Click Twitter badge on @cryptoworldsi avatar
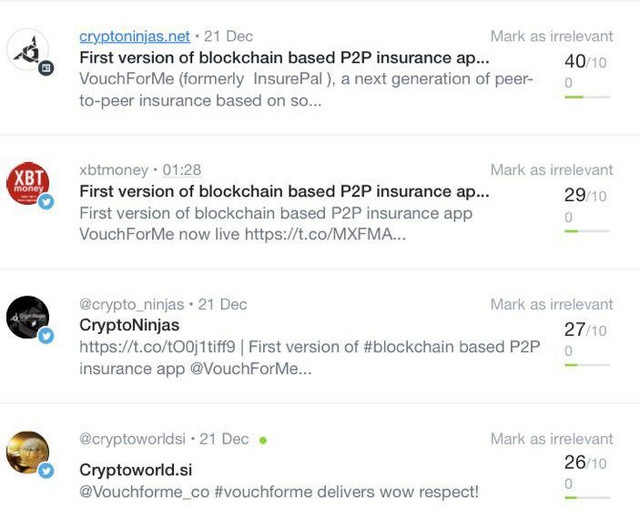The width and height of the screenshot is (640, 529). coord(46,470)
